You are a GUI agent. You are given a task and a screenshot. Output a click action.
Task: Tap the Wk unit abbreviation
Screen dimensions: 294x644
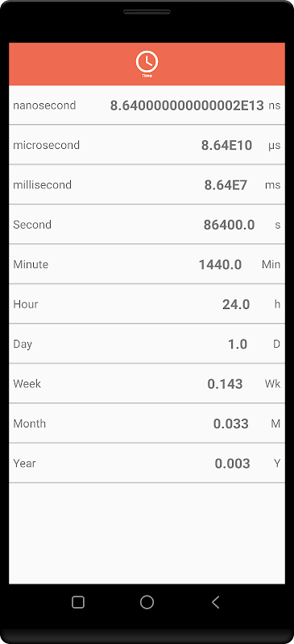point(272,384)
